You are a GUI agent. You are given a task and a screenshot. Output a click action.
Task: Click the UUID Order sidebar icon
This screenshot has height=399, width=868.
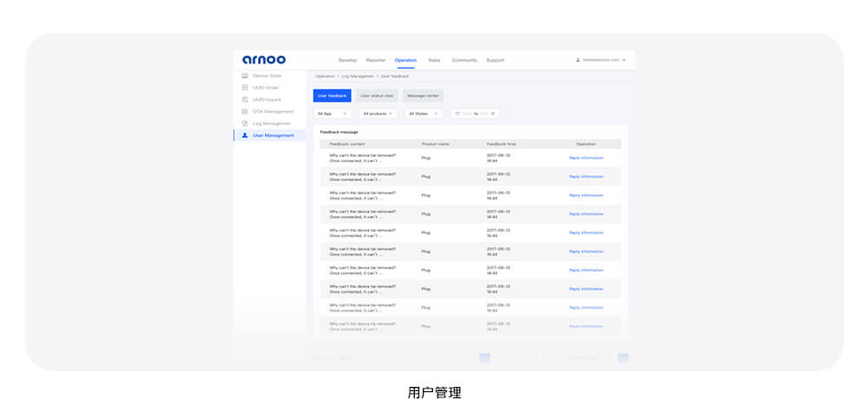(x=245, y=88)
